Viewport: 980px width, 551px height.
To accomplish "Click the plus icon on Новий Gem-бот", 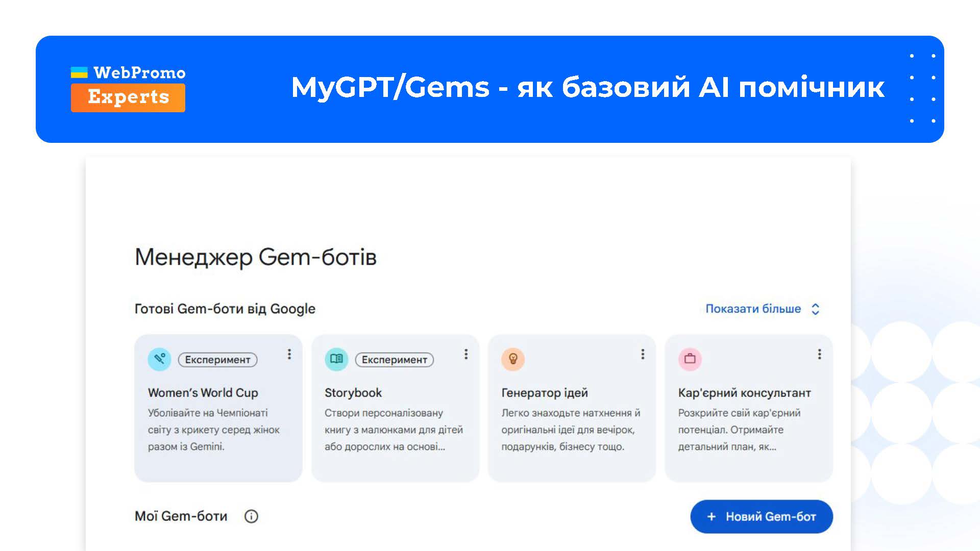I will point(710,516).
